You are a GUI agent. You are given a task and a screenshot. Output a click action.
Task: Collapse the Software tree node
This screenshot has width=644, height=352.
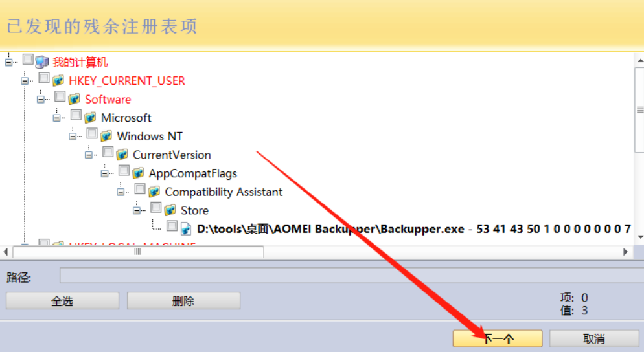[41, 99]
